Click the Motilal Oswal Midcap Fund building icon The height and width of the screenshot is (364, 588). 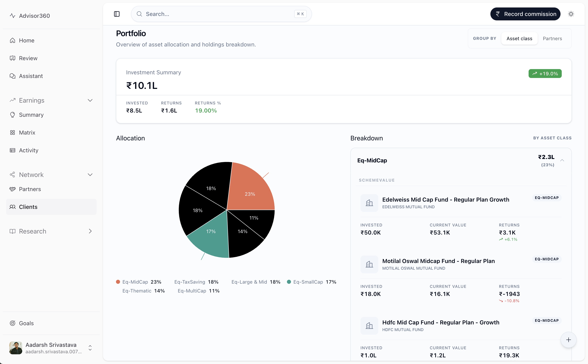369,264
